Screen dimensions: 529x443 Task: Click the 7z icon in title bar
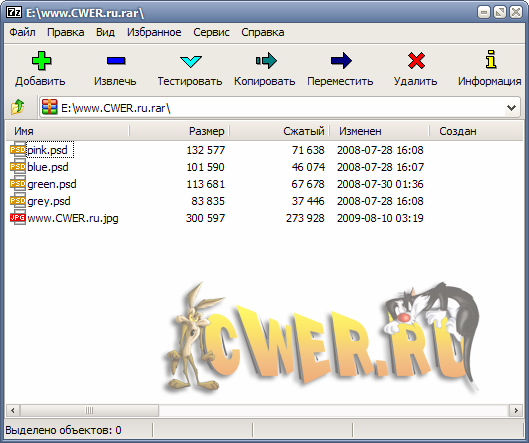(x=14, y=12)
